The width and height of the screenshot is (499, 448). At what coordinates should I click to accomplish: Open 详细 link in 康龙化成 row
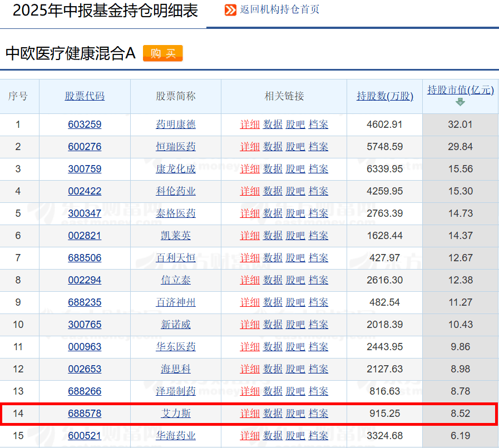point(250,169)
